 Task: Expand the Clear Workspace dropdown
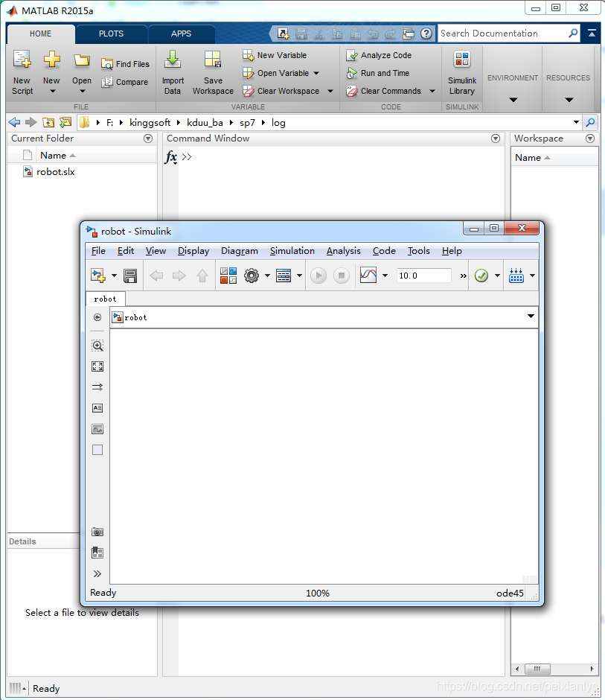pos(330,90)
